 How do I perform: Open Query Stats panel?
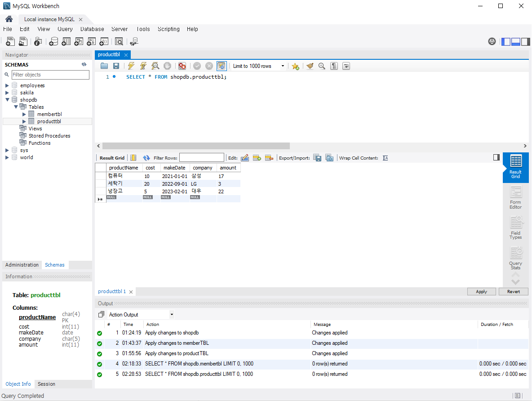pyautogui.click(x=516, y=258)
